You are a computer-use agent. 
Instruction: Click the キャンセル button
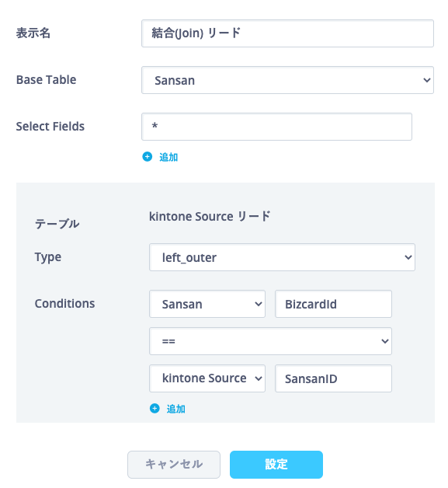point(174,465)
